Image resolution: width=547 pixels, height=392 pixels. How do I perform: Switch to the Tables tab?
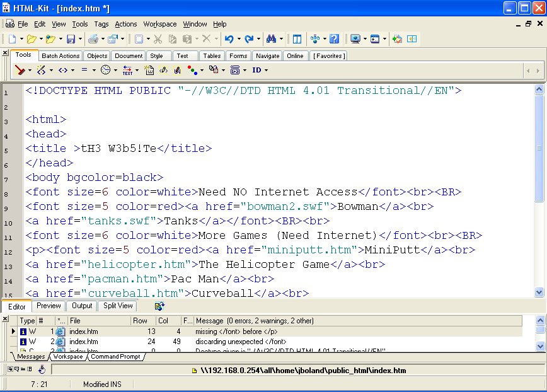(212, 56)
